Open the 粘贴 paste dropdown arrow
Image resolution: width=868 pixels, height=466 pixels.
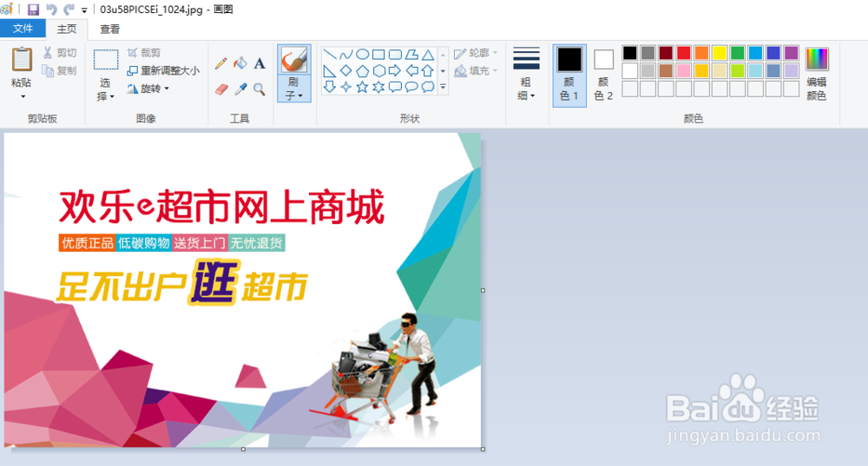tap(23, 97)
